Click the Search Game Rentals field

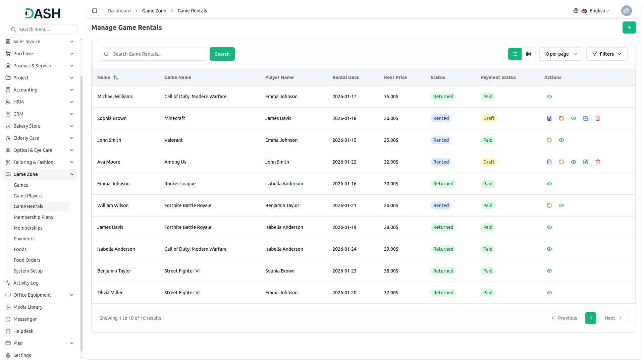pos(153,54)
